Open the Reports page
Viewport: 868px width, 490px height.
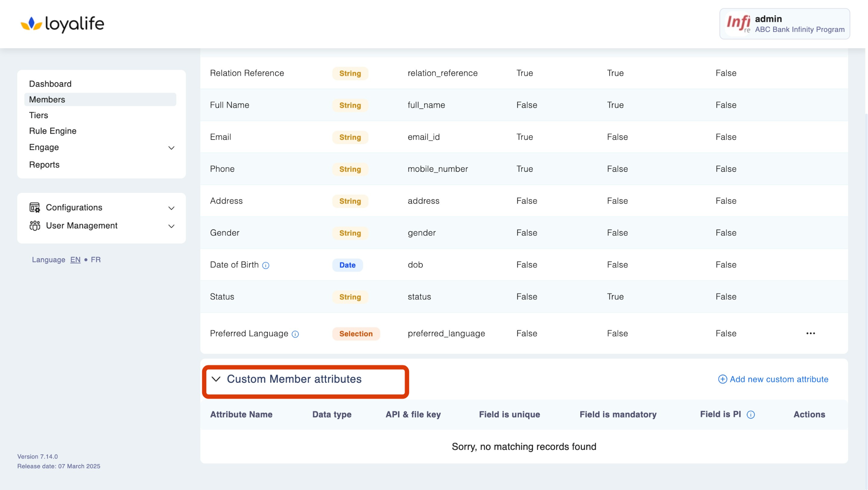pyautogui.click(x=44, y=165)
